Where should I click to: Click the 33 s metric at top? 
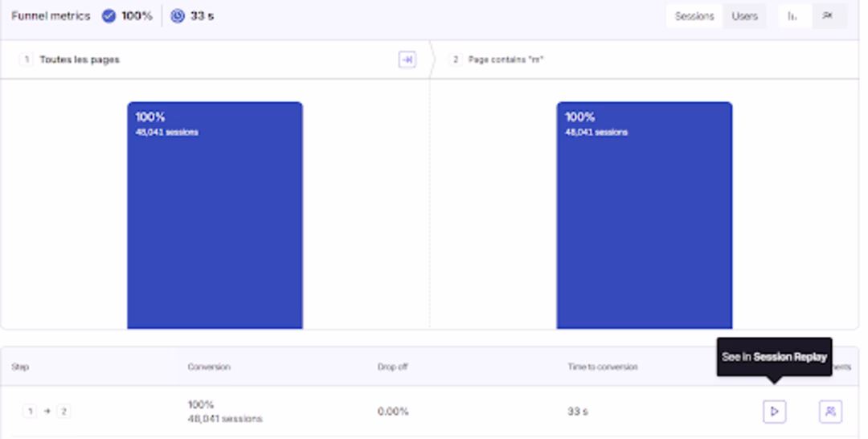pos(202,16)
